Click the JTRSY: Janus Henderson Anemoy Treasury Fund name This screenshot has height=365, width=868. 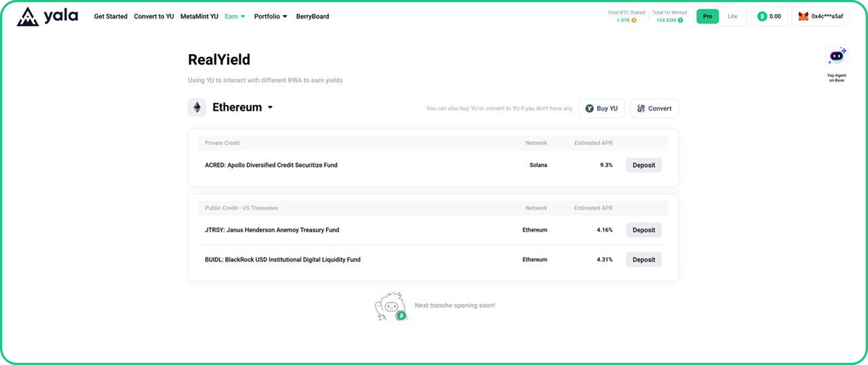click(272, 230)
